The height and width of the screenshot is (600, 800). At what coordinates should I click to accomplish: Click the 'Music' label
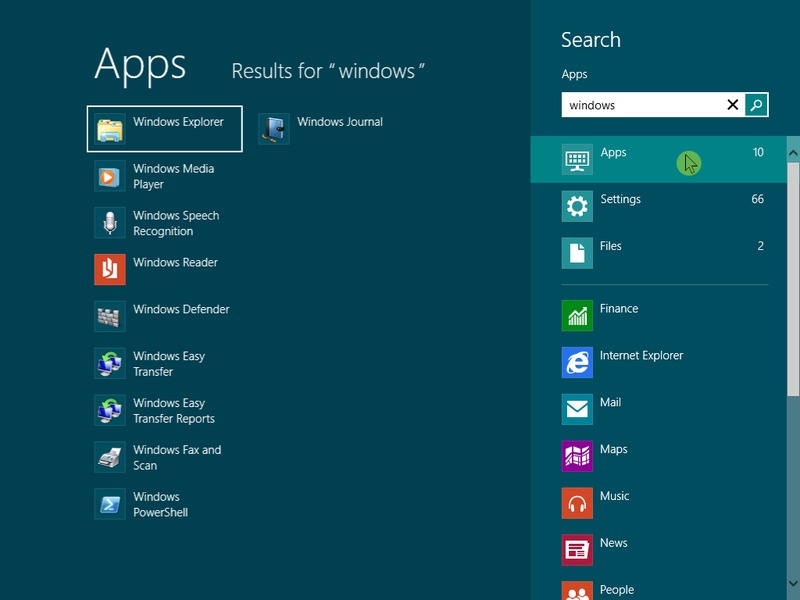614,496
